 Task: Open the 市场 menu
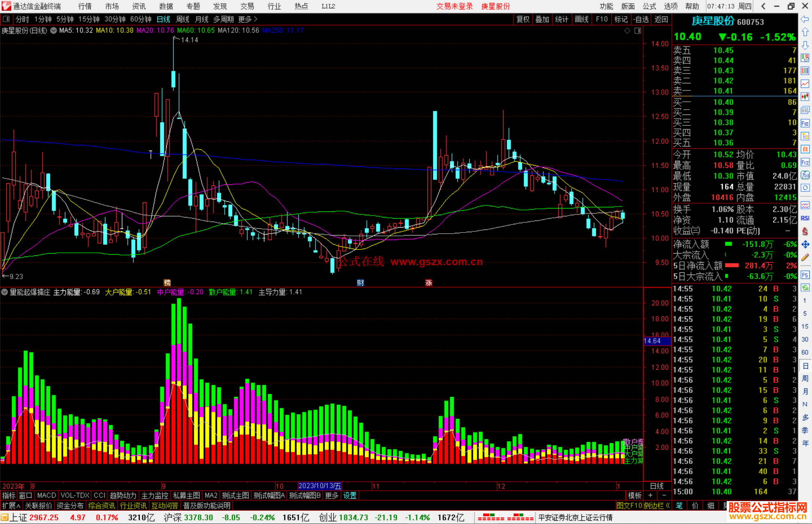[x=112, y=6]
